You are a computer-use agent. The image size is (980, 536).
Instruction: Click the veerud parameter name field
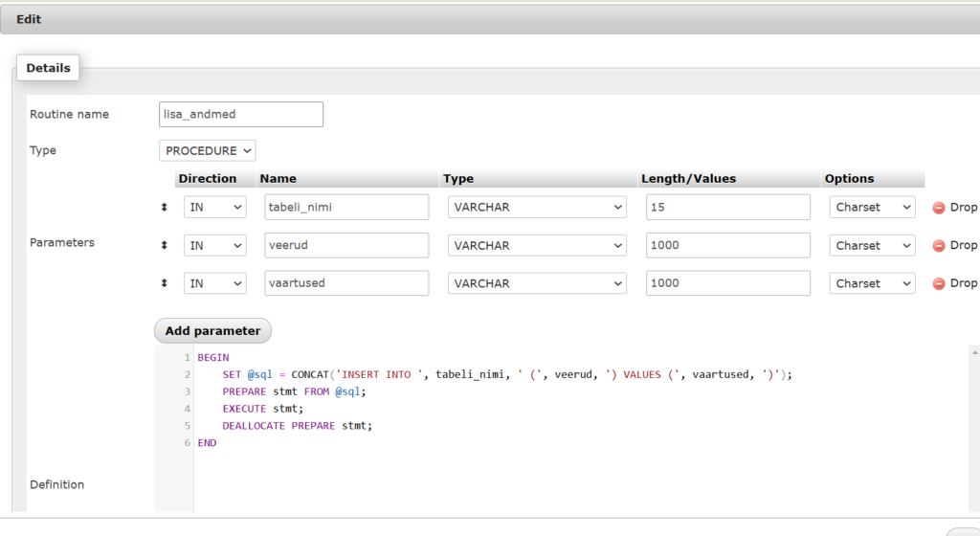(346, 246)
